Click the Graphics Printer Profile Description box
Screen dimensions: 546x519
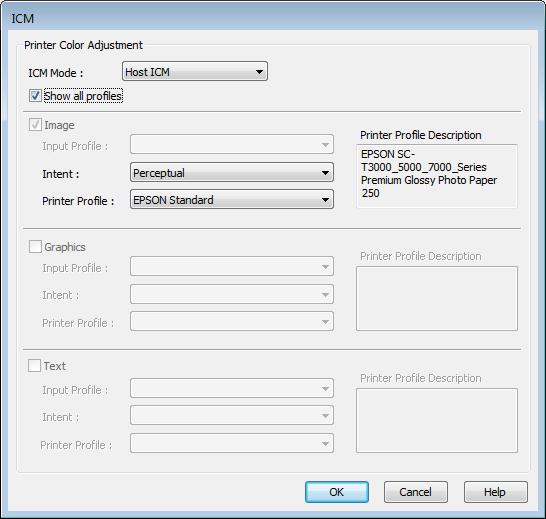[437, 299]
